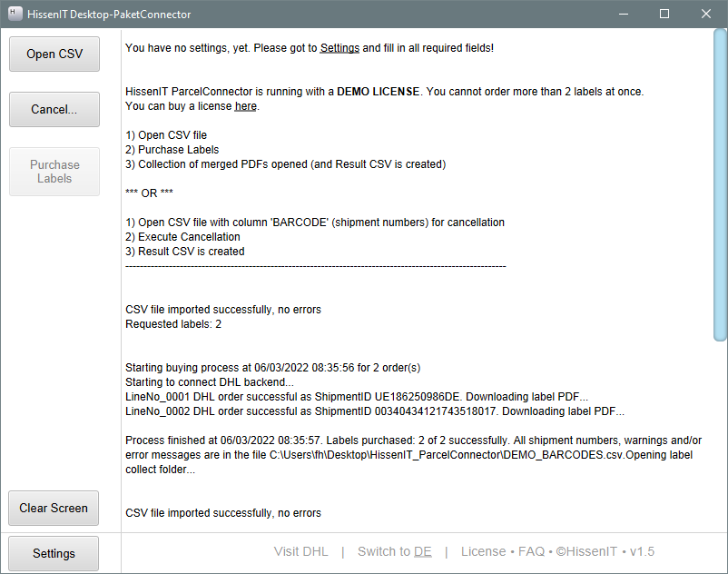
Task: Click the v1.5 version text
Action: pos(642,551)
